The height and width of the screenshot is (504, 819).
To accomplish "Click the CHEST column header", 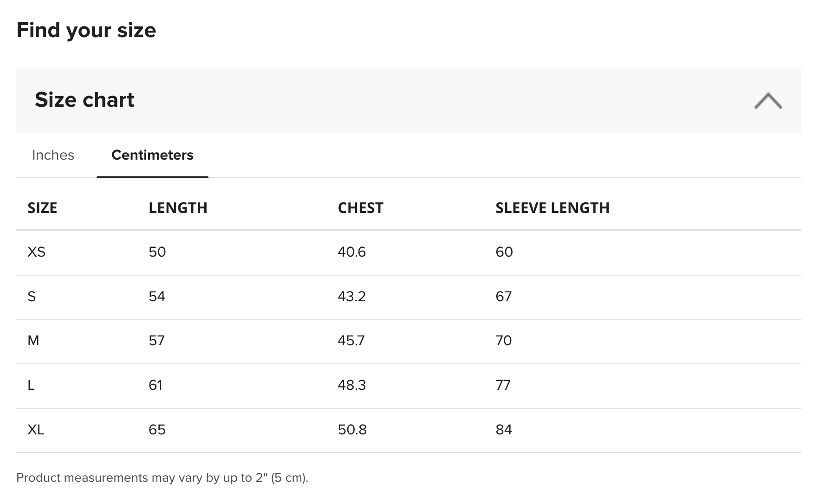I will (360, 208).
